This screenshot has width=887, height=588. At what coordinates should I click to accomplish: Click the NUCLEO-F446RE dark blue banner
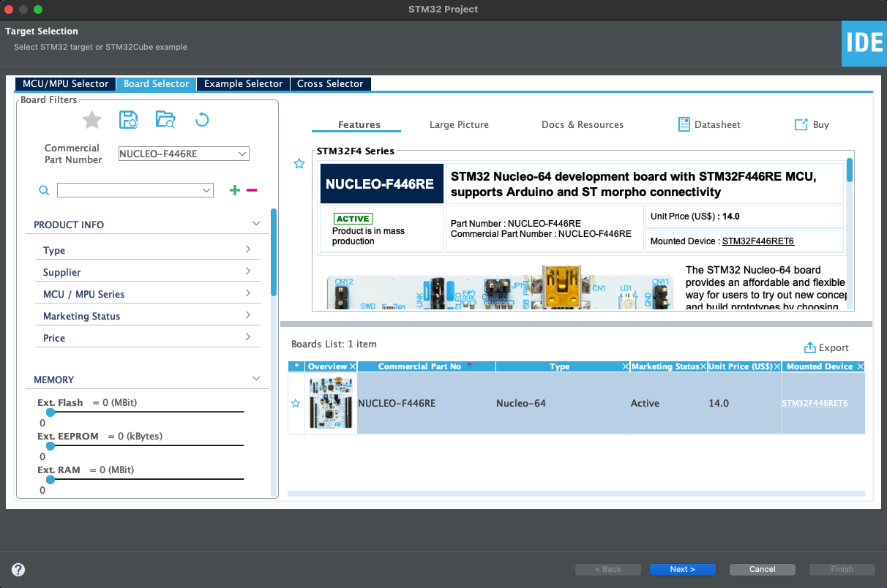coord(381,184)
